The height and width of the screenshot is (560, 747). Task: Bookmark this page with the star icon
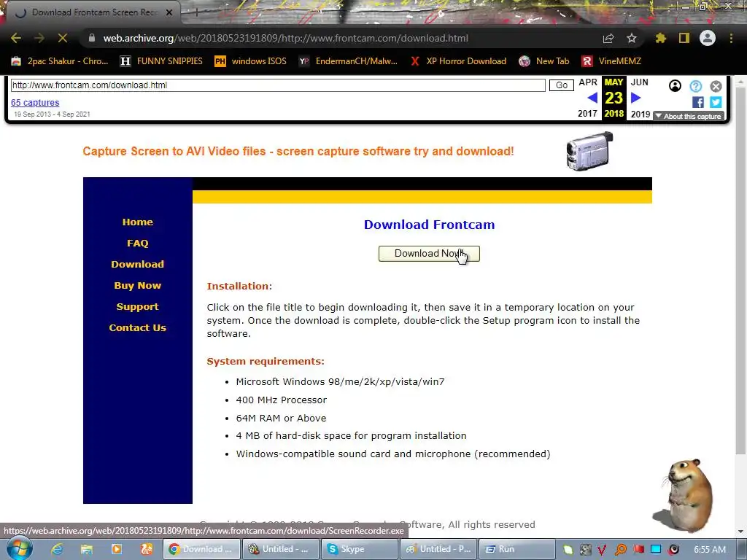[x=631, y=38]
